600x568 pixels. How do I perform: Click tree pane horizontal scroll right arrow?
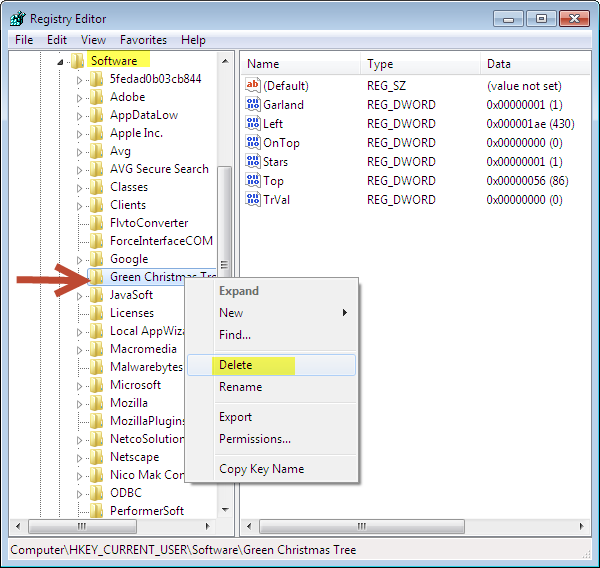pos(207,526)
